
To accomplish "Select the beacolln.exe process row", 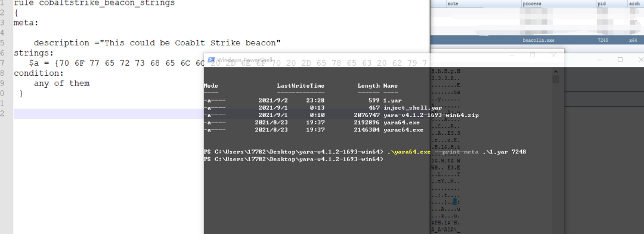I will [x=537, y=41].
